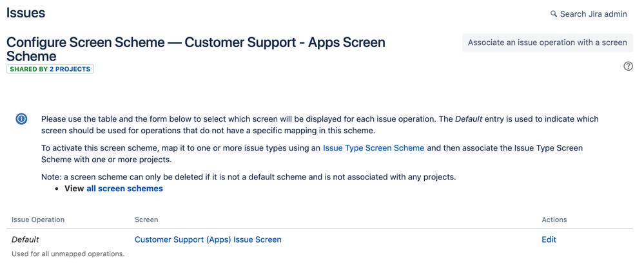644x269 pixels.
Task: Click the SHARED BY label badge
Action: 50,70
